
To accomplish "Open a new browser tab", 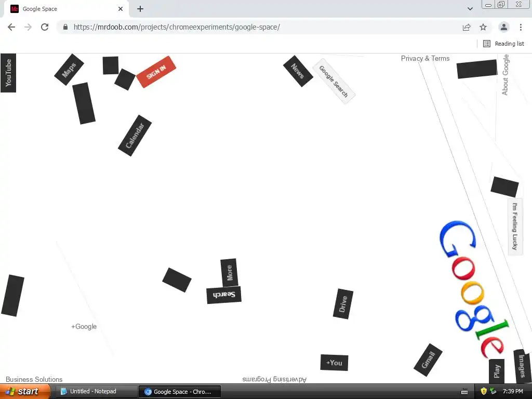I will pyautogui.click(x=140, y=9).
